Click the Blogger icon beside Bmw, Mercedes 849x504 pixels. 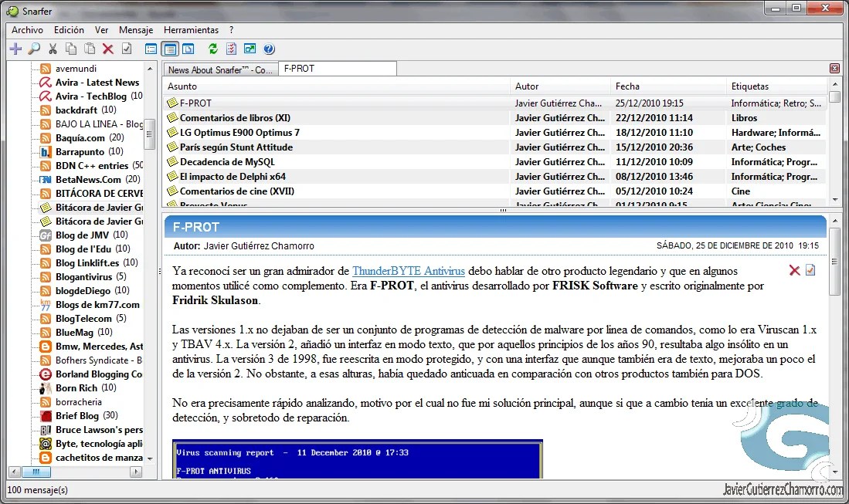[x=46, y=346]
